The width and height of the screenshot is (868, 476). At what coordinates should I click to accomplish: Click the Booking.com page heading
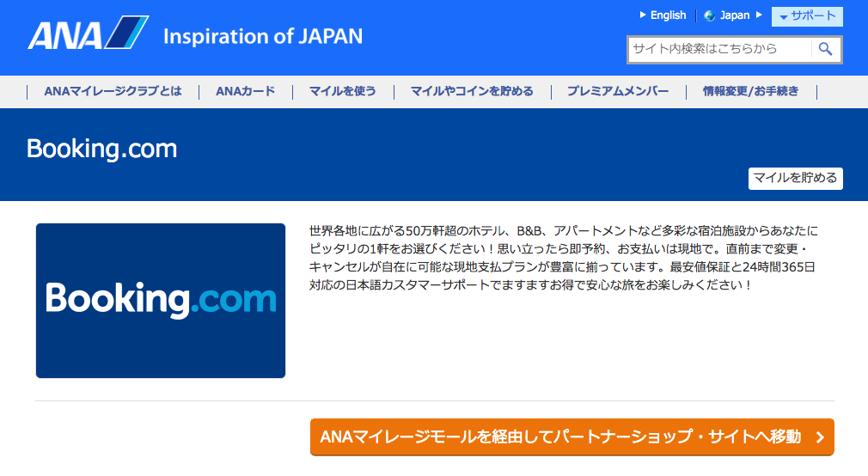point(101,149)
